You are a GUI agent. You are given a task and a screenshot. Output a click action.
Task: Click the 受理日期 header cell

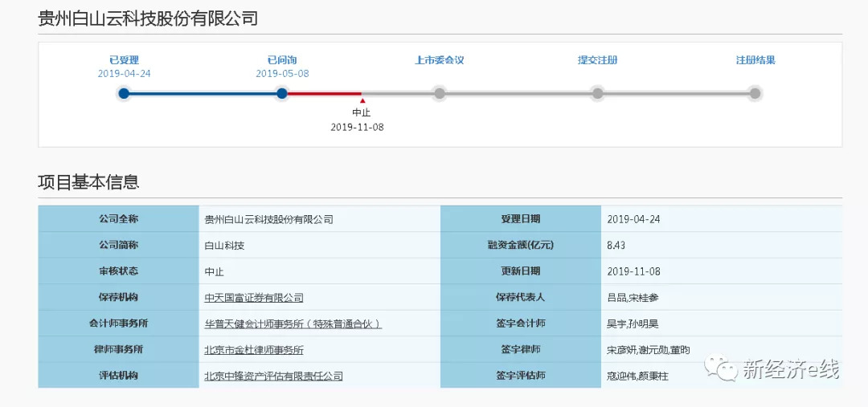(x=520, y=219)
